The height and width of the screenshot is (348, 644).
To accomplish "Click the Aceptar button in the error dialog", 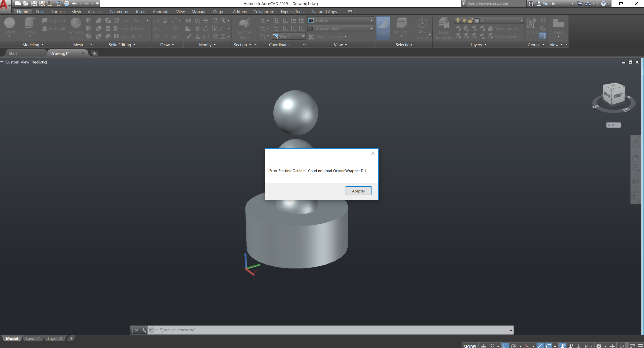I will click(x=358, y=191).
